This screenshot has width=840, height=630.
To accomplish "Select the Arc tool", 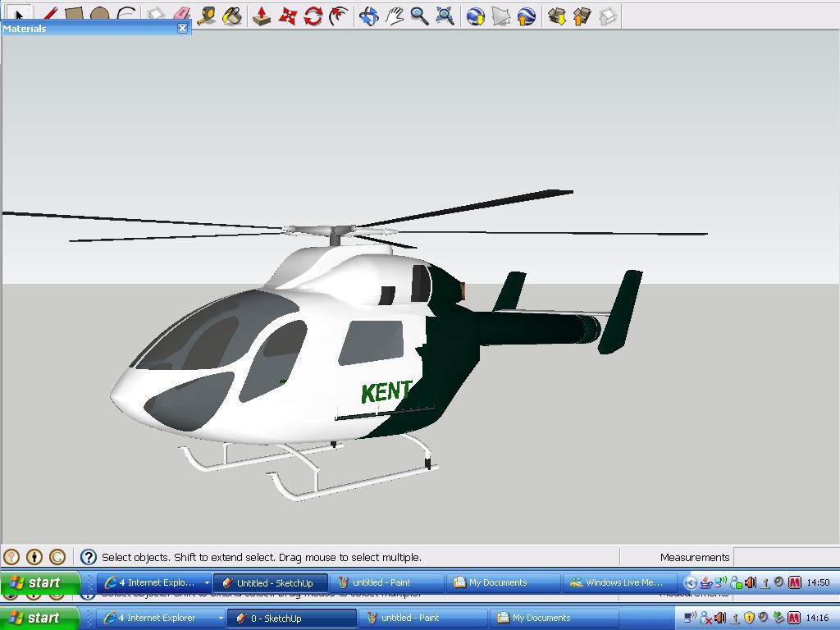I will tap(126, 15).
